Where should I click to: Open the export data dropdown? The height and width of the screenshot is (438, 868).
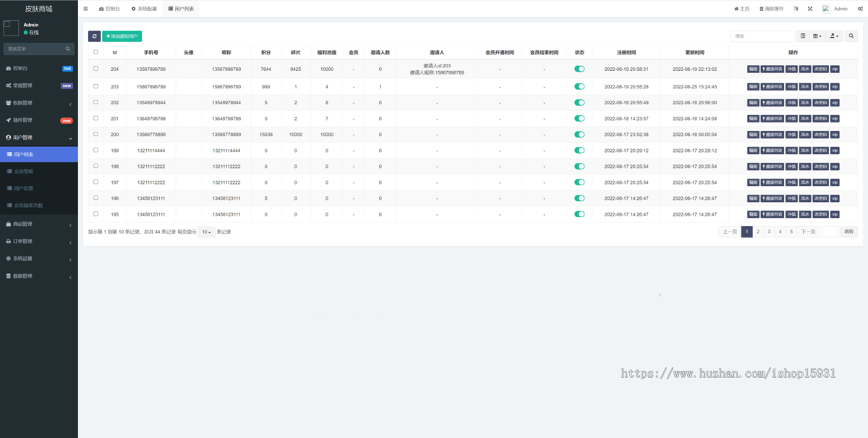tap(834, 36)
